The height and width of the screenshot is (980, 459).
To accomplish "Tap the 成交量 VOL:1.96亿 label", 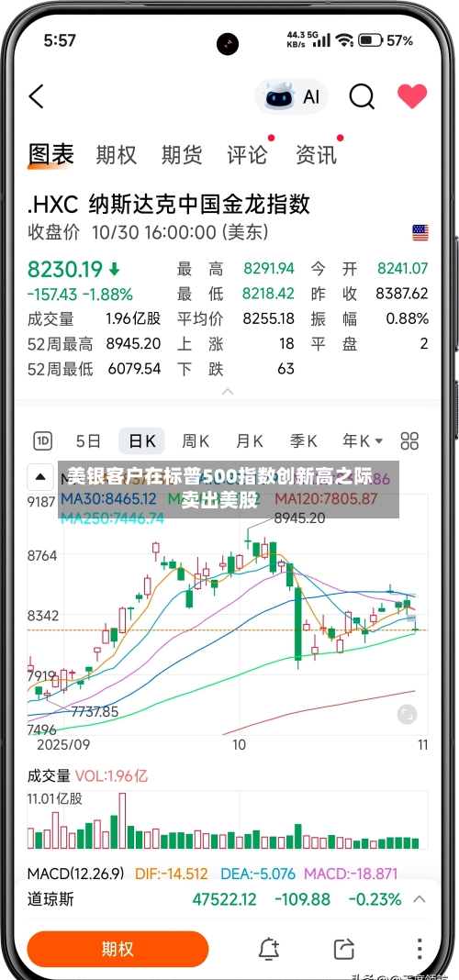I will [87, 776].
